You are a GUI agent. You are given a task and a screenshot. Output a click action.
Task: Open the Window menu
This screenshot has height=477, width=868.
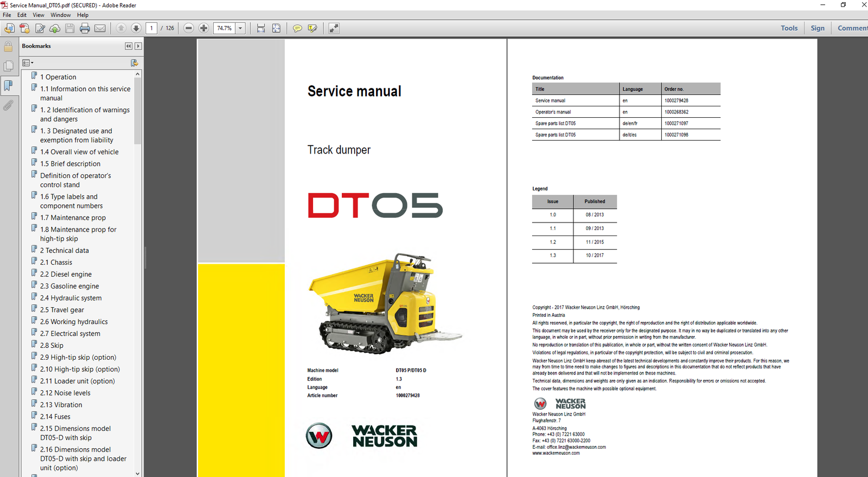point(60,15)
